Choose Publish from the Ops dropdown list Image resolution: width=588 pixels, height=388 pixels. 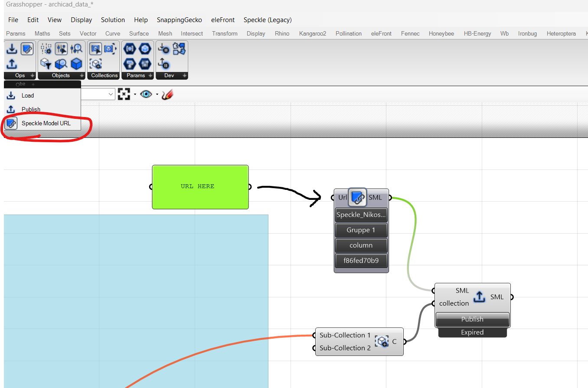(42, 109)
